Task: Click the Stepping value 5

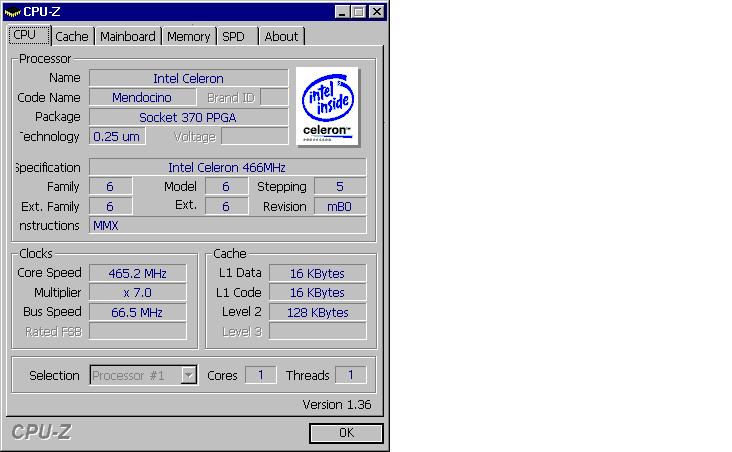Action: point(340,186)
